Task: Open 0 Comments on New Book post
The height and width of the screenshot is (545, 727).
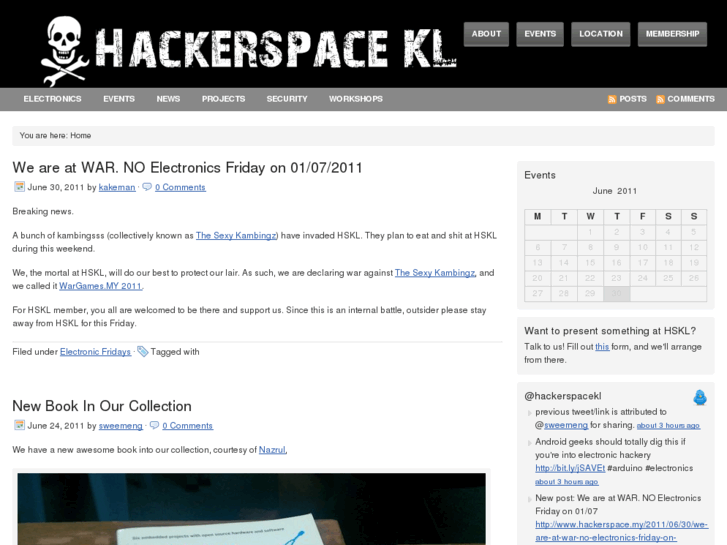Action: point(187,426)
